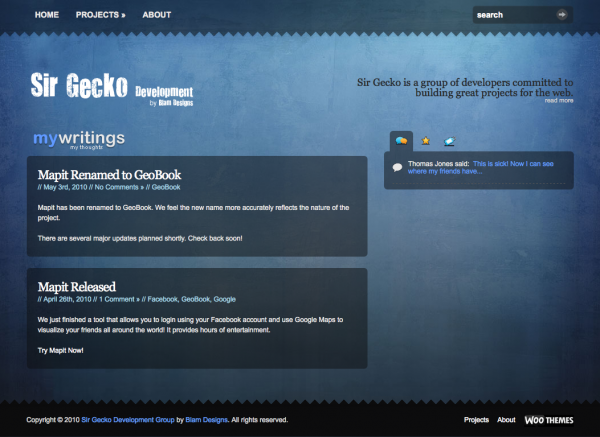
Task: Go to the Home menu item
Action: pos(47,15)
